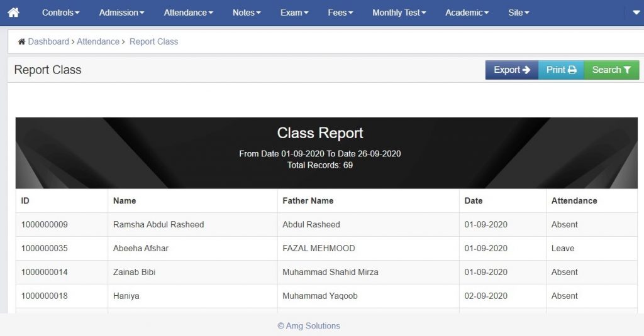Image resolution: width=644 pixels, height=336 pixels.
Task: Open the Controls dropdown menu
Action: point(61,13)
